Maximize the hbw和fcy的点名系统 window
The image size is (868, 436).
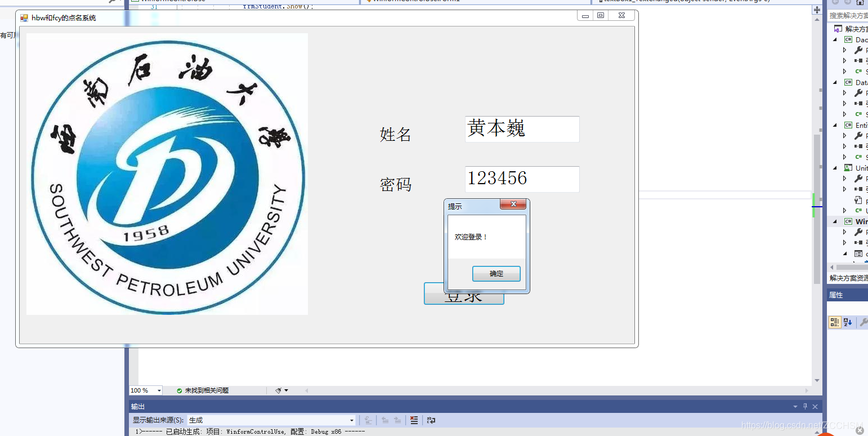[x=601, y=16]
